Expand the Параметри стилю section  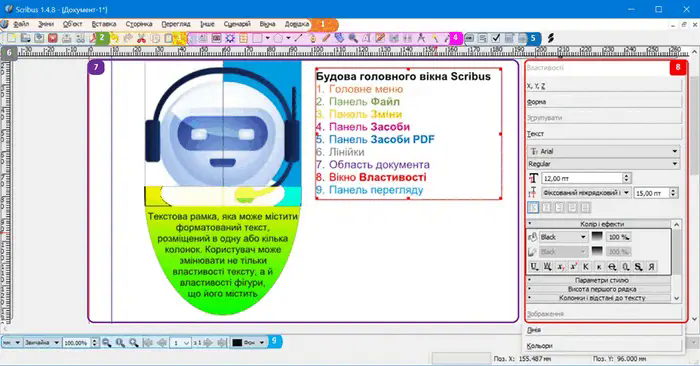click(599, 280)
